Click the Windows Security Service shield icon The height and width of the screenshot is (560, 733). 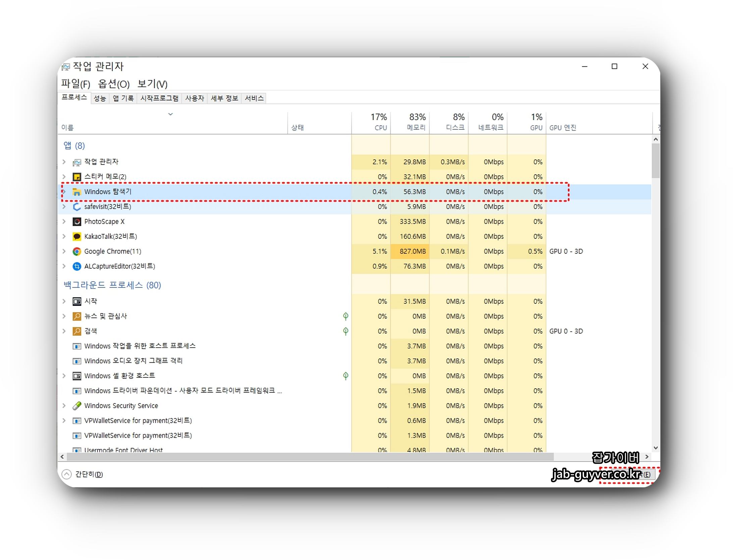coord(77,406)
